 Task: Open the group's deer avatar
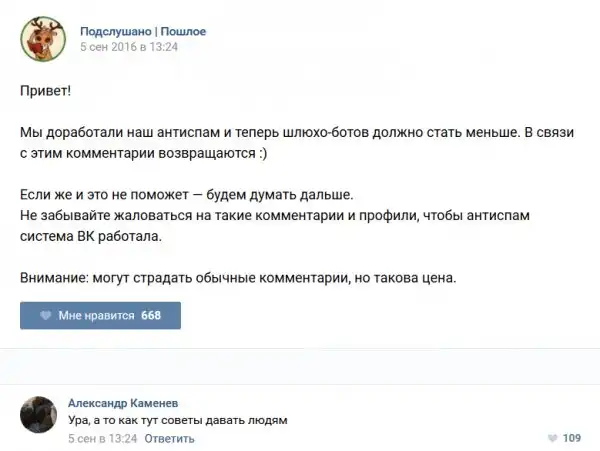[x=43, y=38]
